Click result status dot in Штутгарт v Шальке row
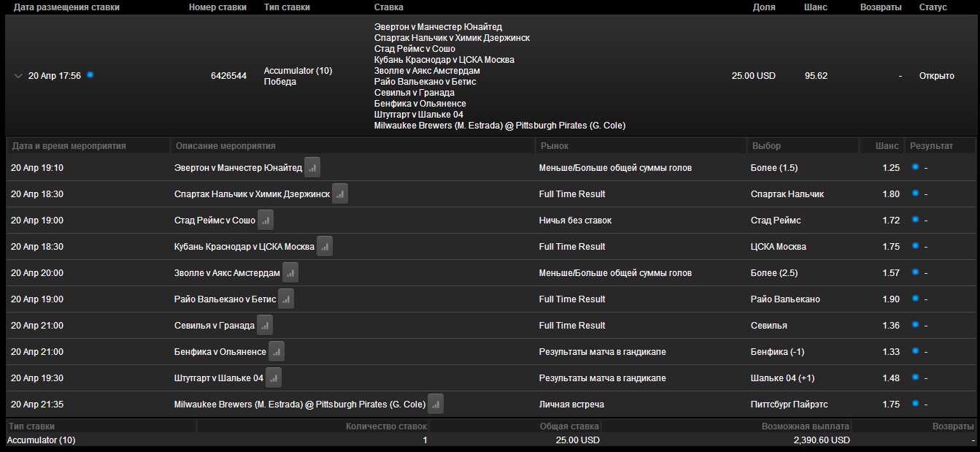980x452 pixels. [x=915, y=378]
